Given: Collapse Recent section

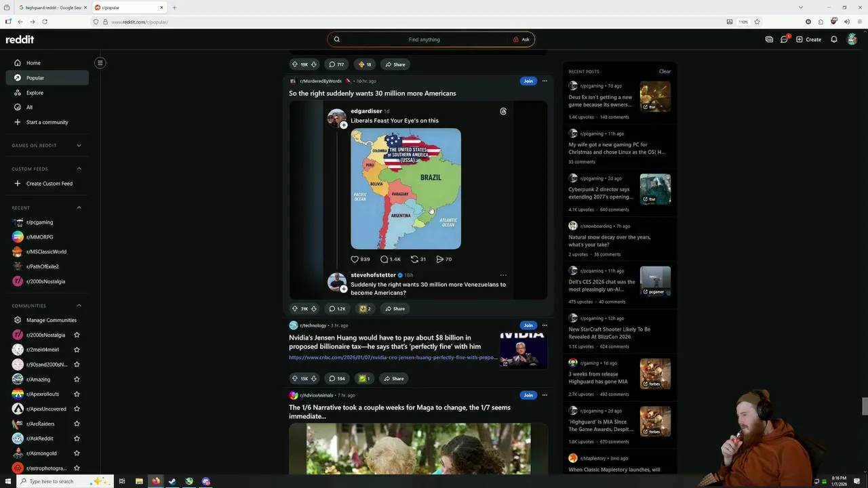Looking at the screenshot, I should pyautogui.click(x=79, y=207).
